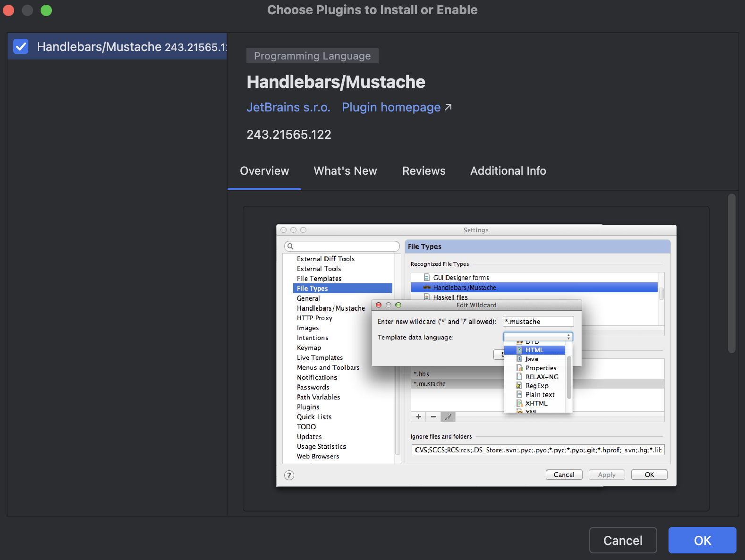The height and width of the screenshot is (560, 745).
Task: Click Keymap in screenshot's settings list
Action: click(x=309, y=348)
